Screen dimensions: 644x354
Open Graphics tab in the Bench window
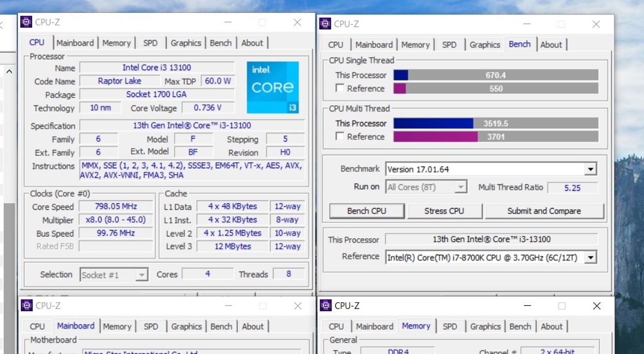point(484,44)
